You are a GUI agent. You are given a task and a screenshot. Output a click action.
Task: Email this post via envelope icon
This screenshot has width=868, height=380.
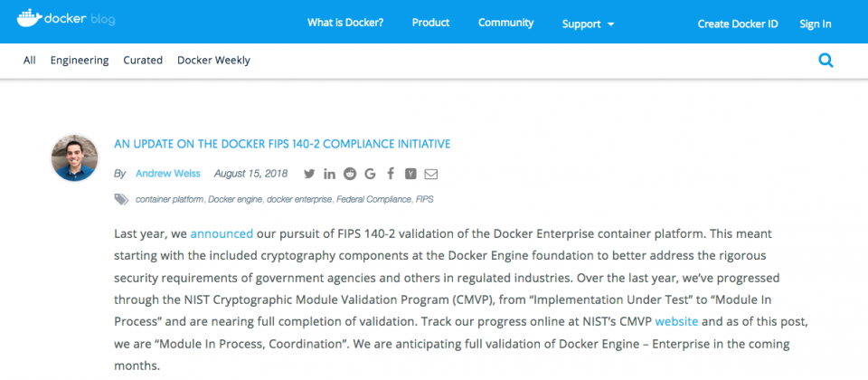coord(430,174)
